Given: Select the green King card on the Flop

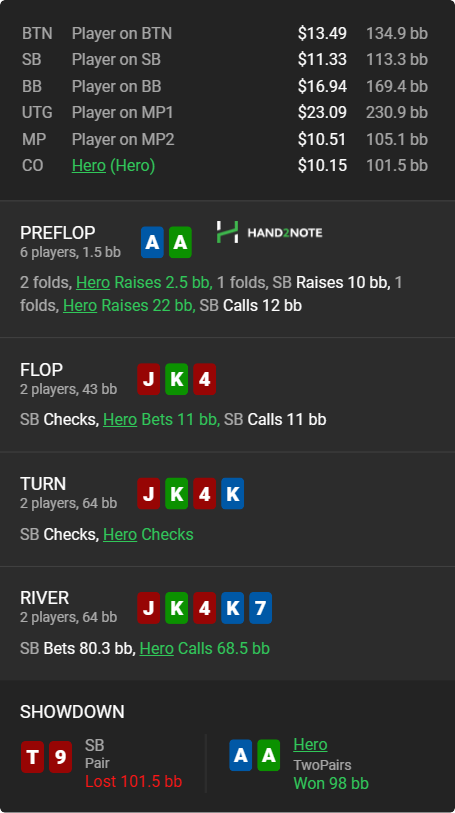Looking at the screenshot, I should pos(176,379).
